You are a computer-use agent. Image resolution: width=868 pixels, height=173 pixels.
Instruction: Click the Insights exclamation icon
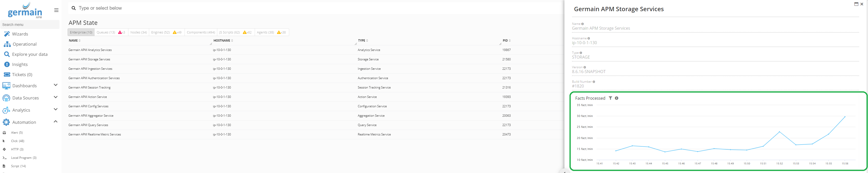pyautogui.click(x=7, y=64)
